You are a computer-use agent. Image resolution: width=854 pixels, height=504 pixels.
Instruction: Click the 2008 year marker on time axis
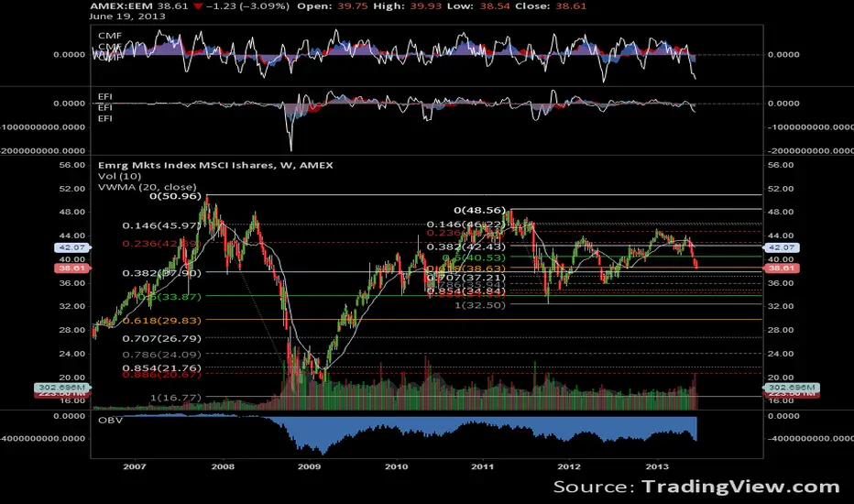[x=223, y=466]
